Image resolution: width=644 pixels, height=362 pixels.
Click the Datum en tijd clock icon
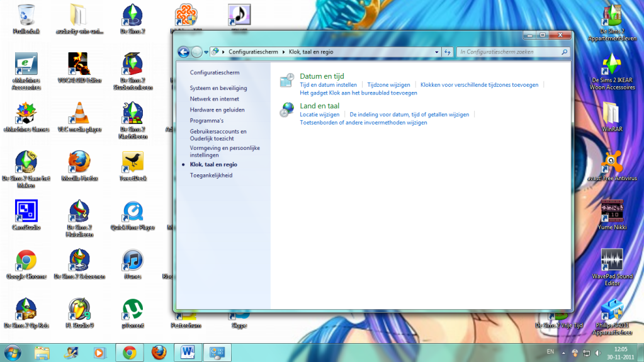287,80
